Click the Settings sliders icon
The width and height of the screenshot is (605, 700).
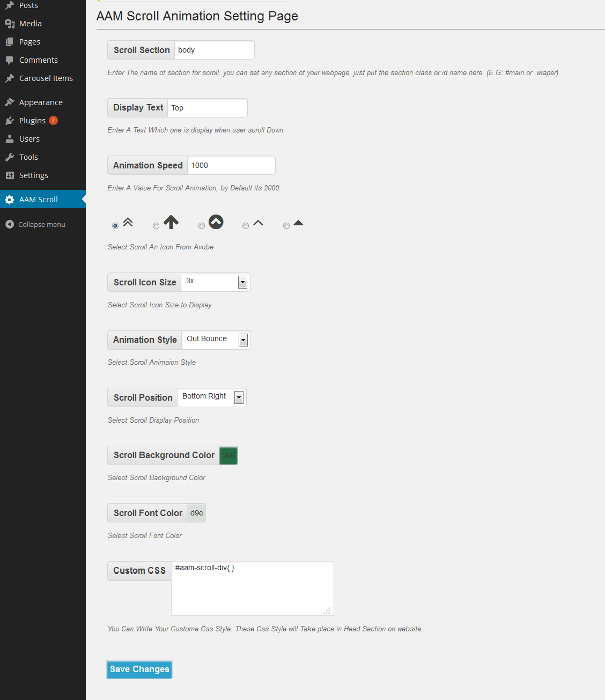[x=10, y=175]
